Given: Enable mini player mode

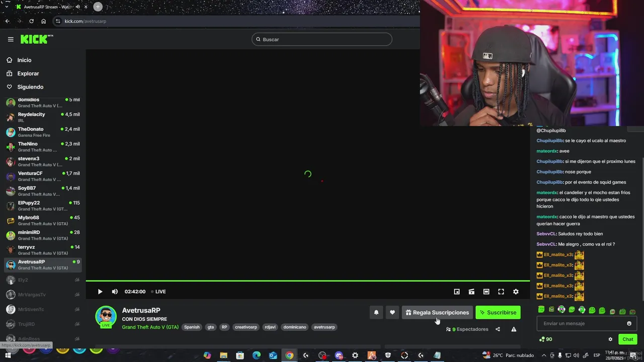Looking at the screenshot, I should [457, 292].
